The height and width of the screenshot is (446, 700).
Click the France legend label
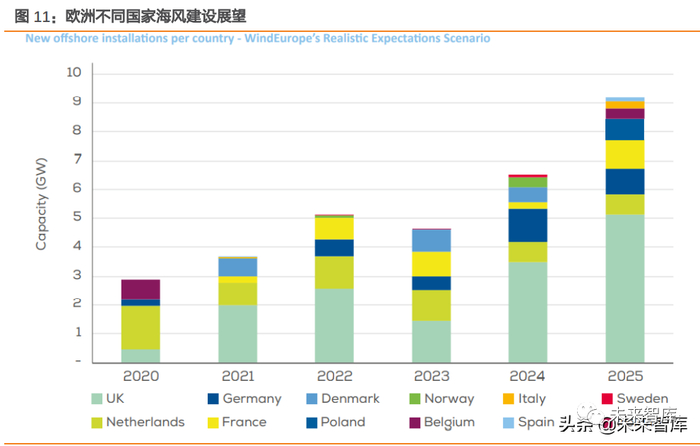coord(244,422)
